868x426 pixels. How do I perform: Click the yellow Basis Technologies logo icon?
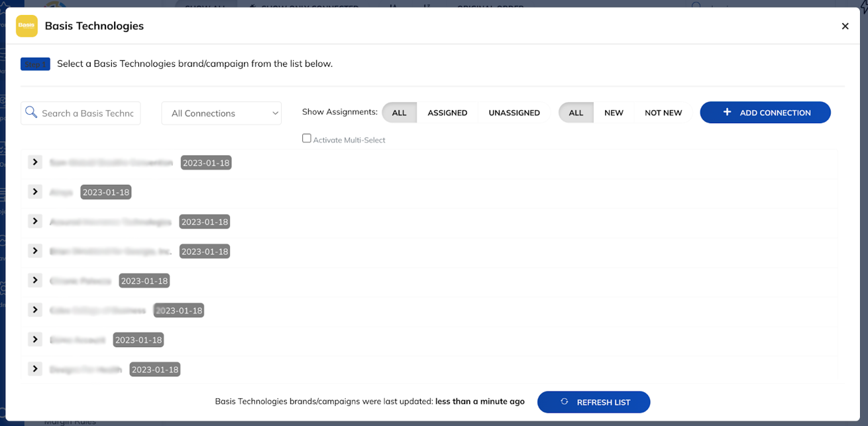tap(27, 26)
